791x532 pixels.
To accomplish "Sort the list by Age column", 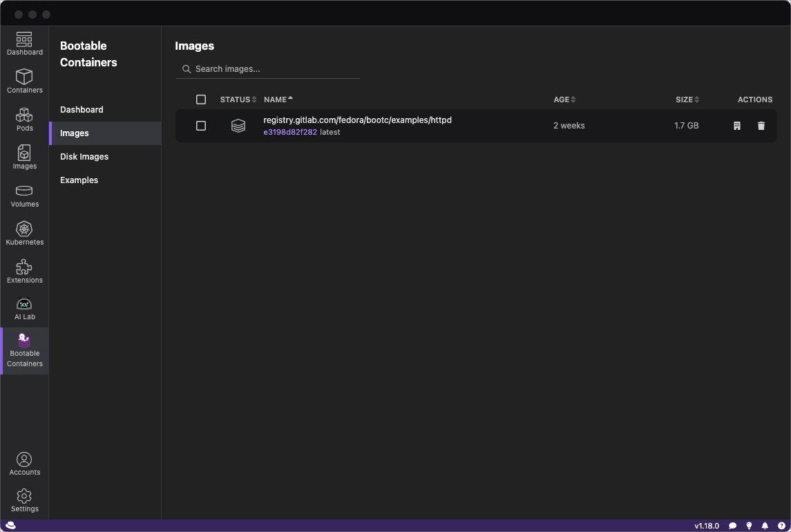I will [564, 99].
